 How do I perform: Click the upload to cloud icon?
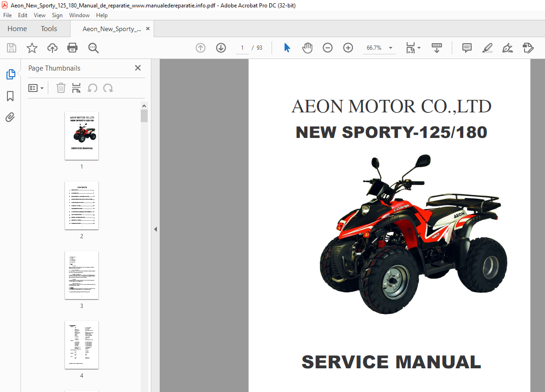coord(52,48)
